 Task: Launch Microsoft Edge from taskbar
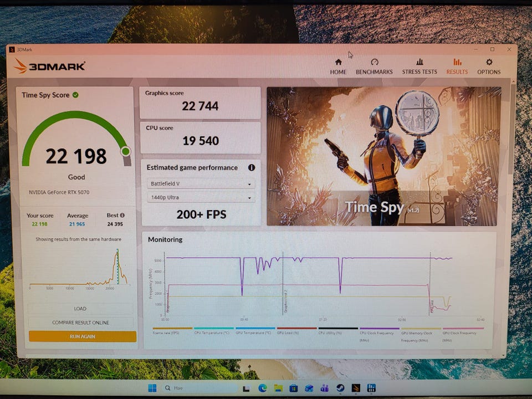point(262,388)
